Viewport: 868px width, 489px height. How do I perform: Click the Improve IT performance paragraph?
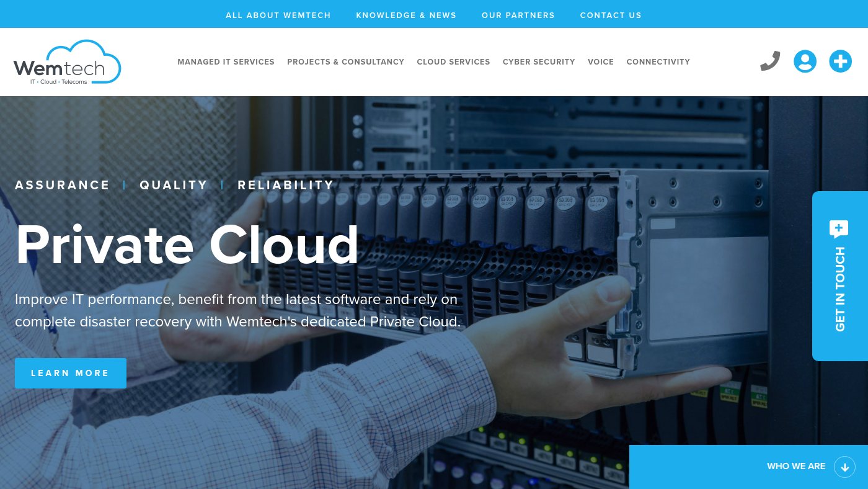pos(238,310)
